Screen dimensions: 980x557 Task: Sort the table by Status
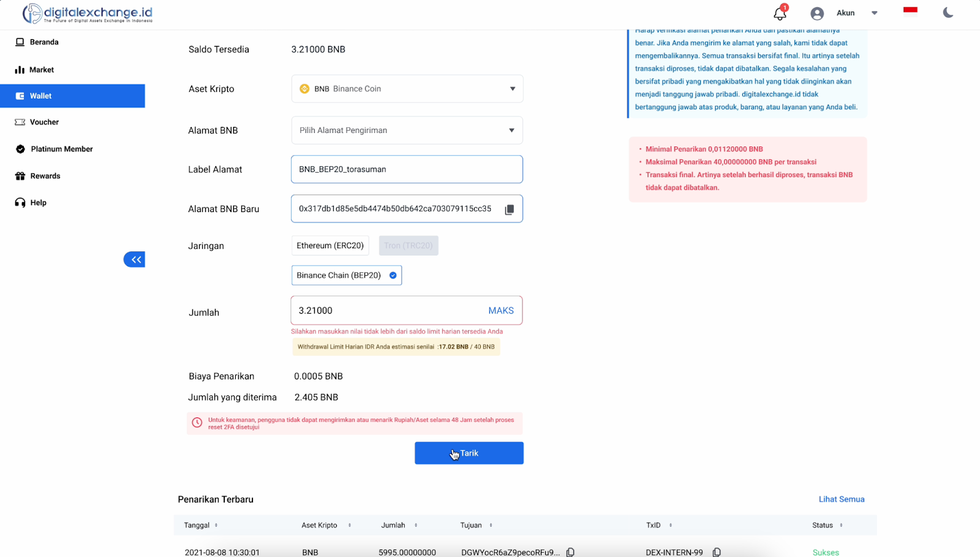click(842, 525)
